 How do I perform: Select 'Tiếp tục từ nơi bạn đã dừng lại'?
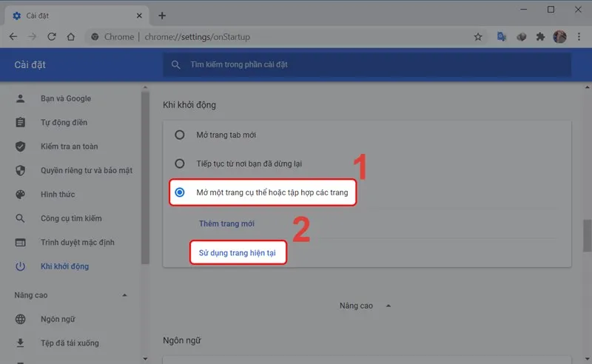179,164
